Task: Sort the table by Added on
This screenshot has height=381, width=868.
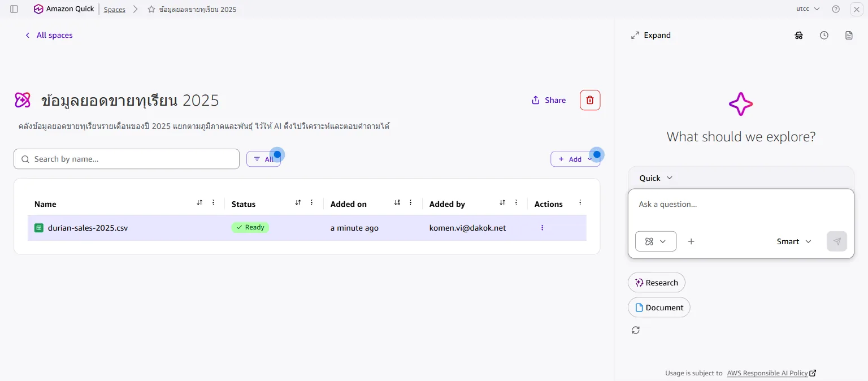Action: pos(397,203)
